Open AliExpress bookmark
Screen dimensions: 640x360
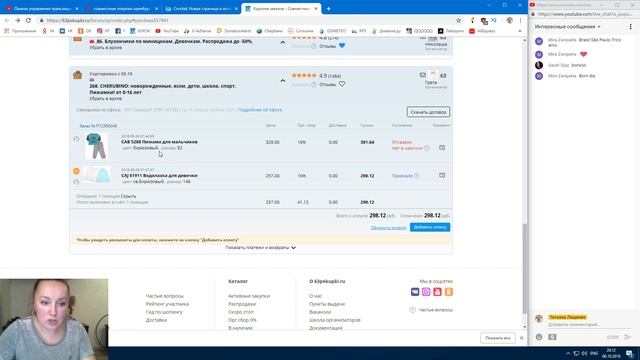(x=483, y=31)
